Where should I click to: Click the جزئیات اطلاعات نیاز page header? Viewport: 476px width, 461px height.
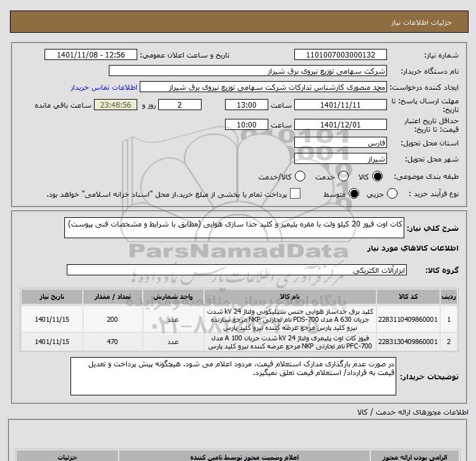coord(422,22)
